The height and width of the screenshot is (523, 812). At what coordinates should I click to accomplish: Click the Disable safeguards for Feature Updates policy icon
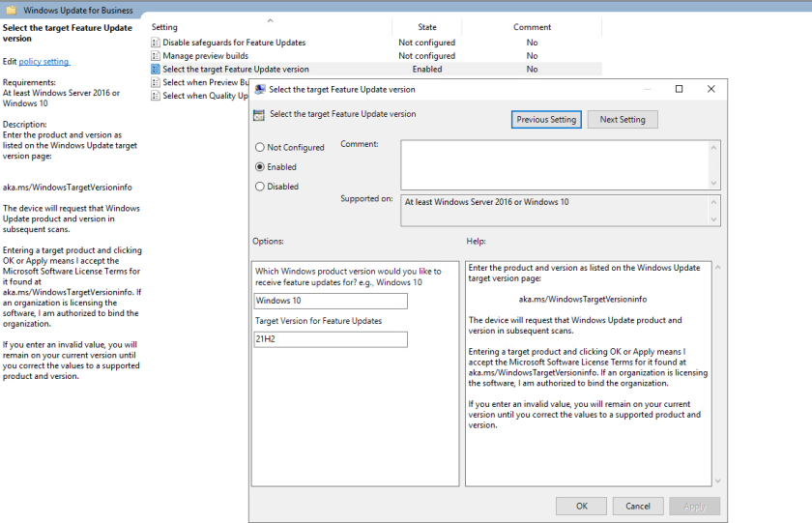coord(156,43)
